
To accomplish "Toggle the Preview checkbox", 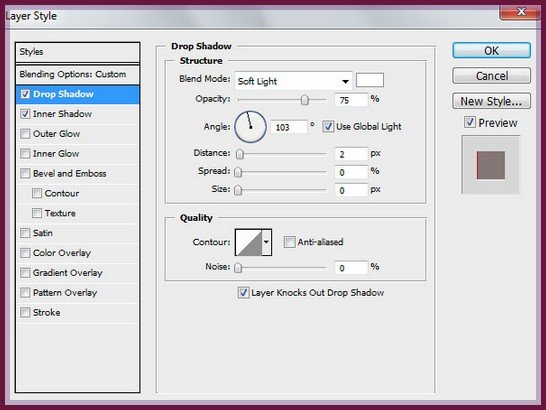I will click(x=470, y=122).
